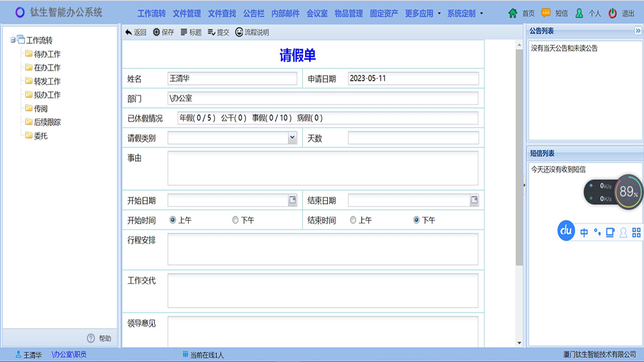The height and width of the screenshot is (362, 644).
Task: Collapse the 公告列表 panel with the double chevron
Action: pos(638,31)
